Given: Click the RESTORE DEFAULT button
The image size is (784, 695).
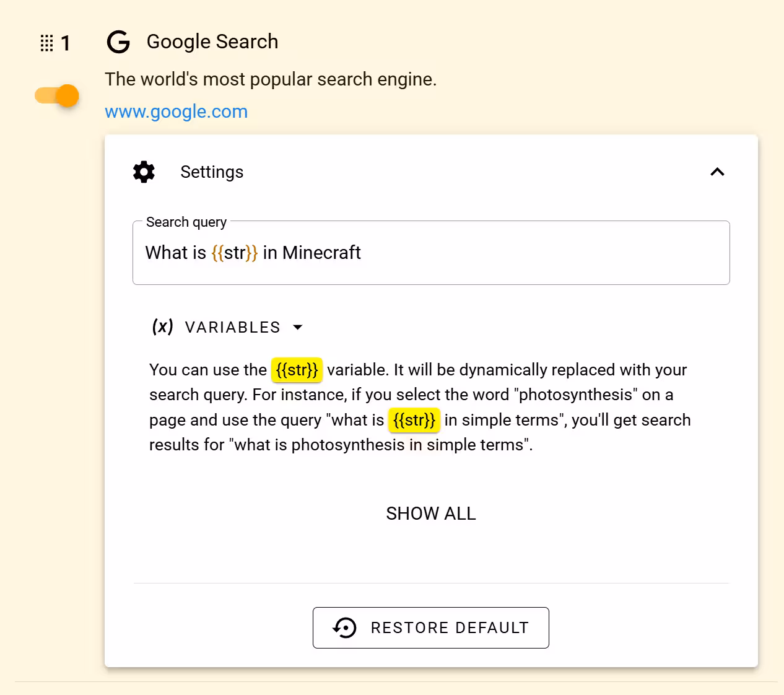Looking at the screenshot, I should (x=430, y=627).
